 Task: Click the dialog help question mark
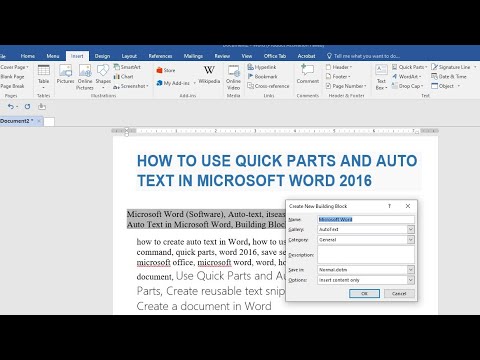pyautogui.click(x=389, y=206)
